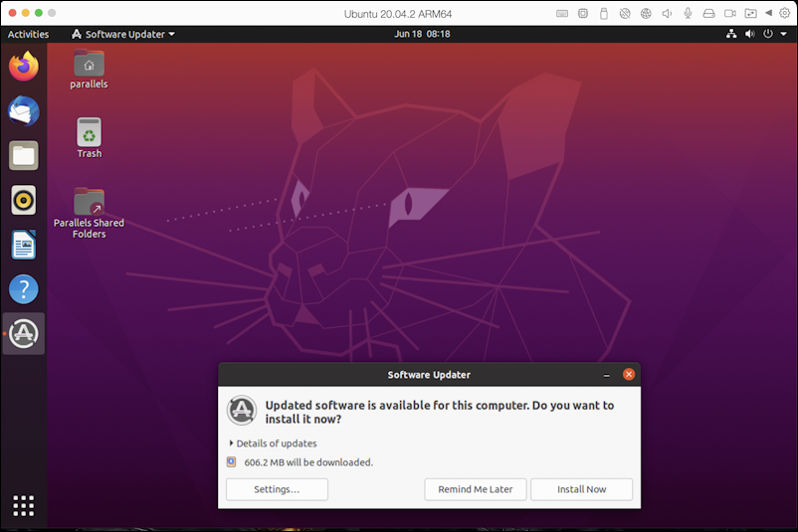Open Parallels configuration gear icon
The image size is (798, 532).
coord(785,13)
